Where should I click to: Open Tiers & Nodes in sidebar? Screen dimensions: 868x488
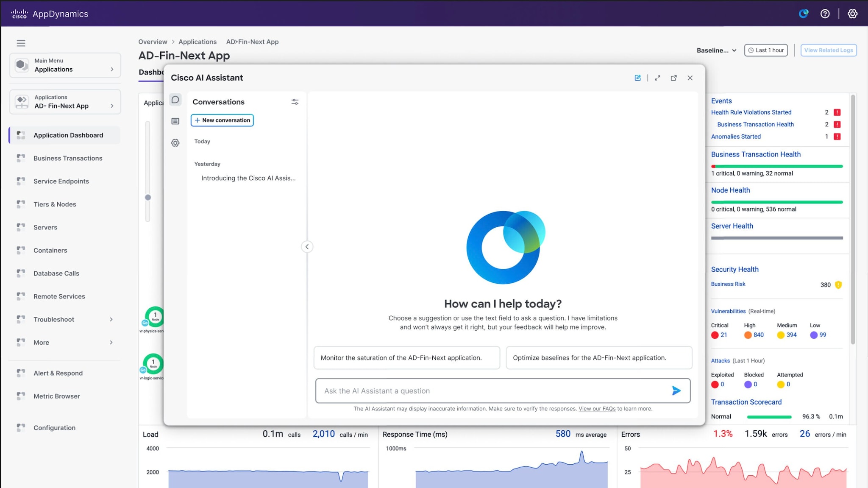pyautogui.click(x=55, y=204)
